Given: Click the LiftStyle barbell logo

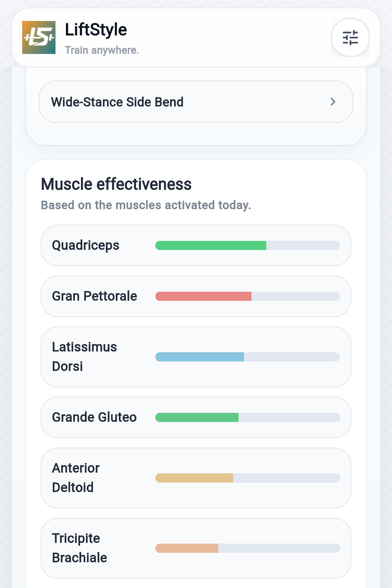Looking at the screenshot, I should point(39,38).
